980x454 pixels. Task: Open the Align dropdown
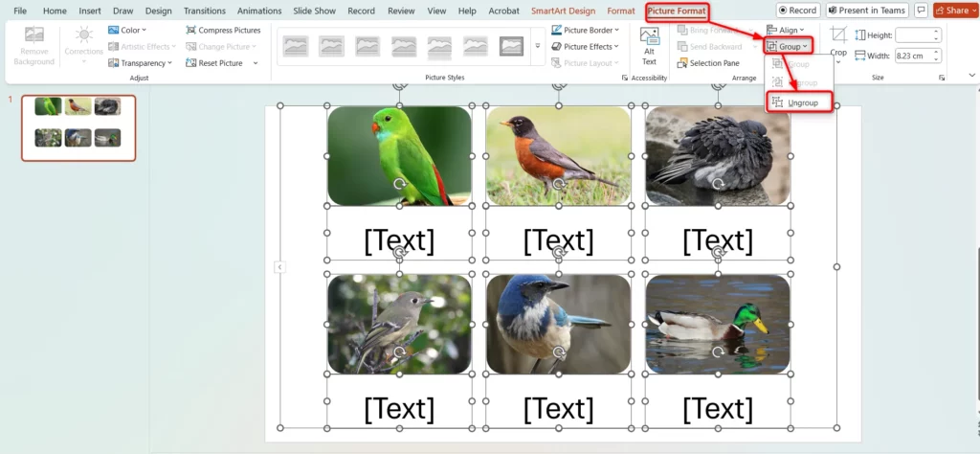click(x=787, y=31)
